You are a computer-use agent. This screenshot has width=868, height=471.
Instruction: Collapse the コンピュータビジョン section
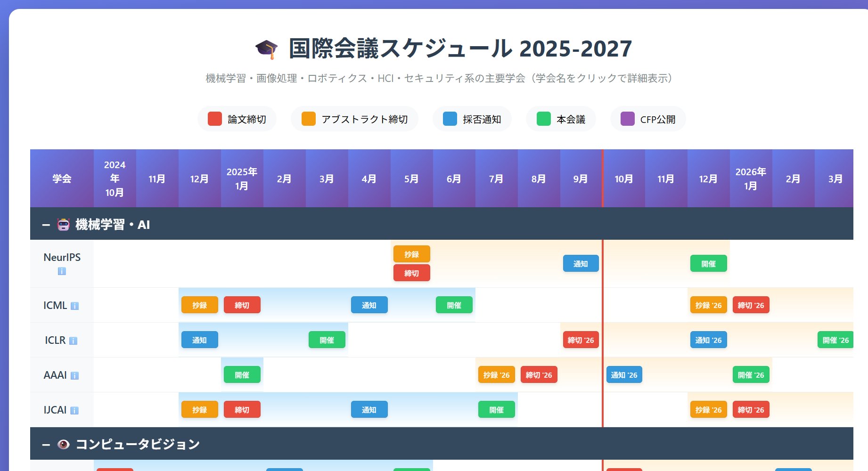[46, 445]
